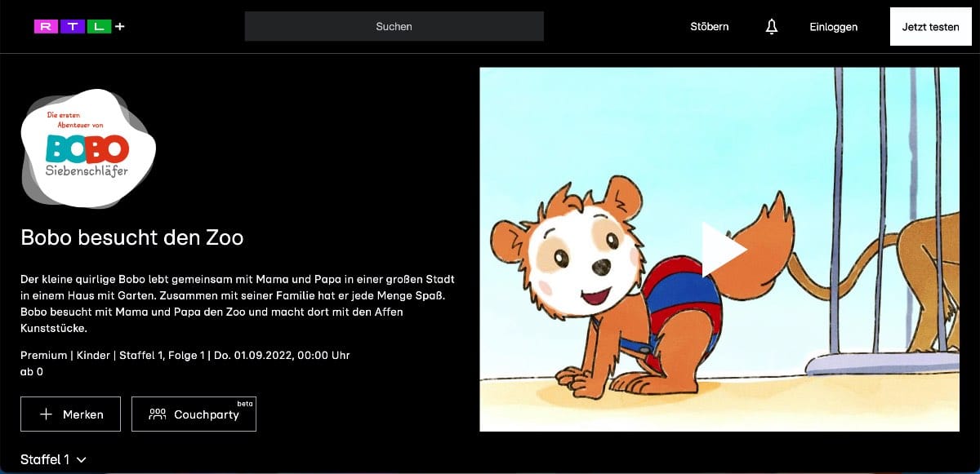
Task: Open the Stöbern menu
Action: coord(709,27)
